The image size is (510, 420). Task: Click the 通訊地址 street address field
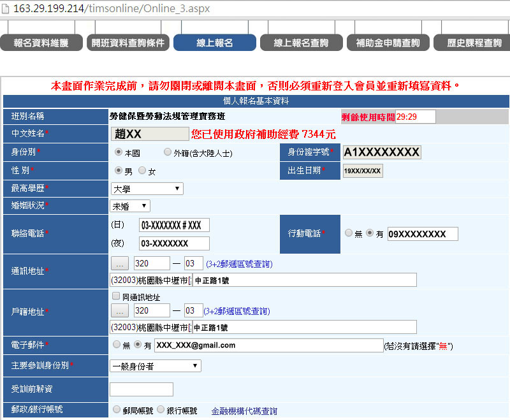[x=305, y=280]
